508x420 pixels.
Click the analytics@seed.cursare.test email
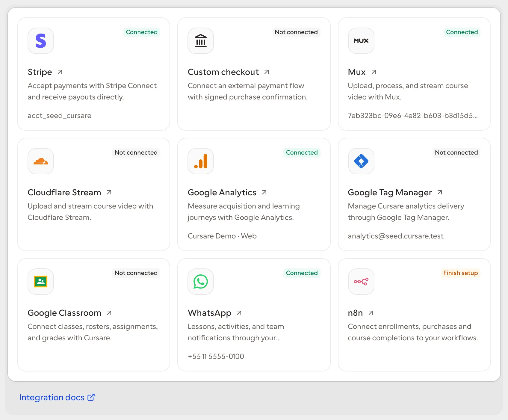[x=396, y=236]
